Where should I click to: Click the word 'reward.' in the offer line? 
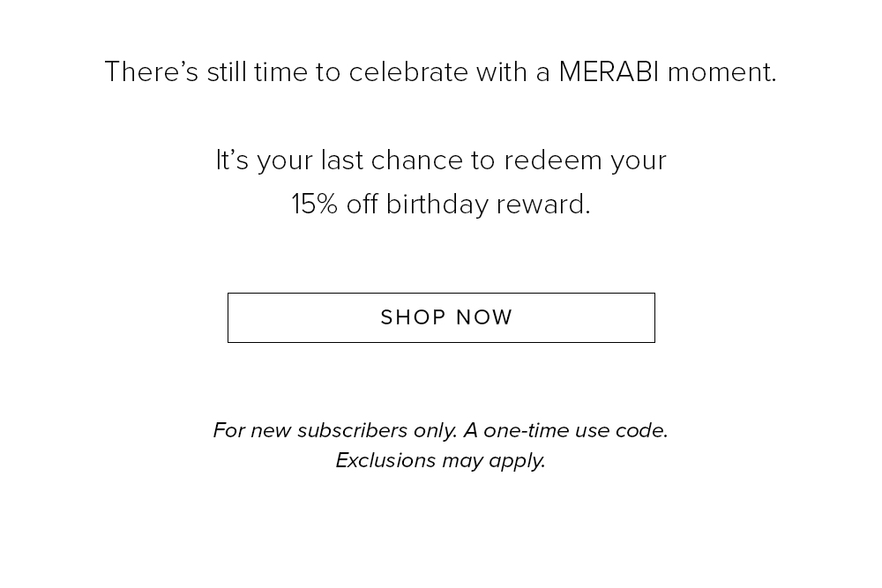[x=543, y=205]
